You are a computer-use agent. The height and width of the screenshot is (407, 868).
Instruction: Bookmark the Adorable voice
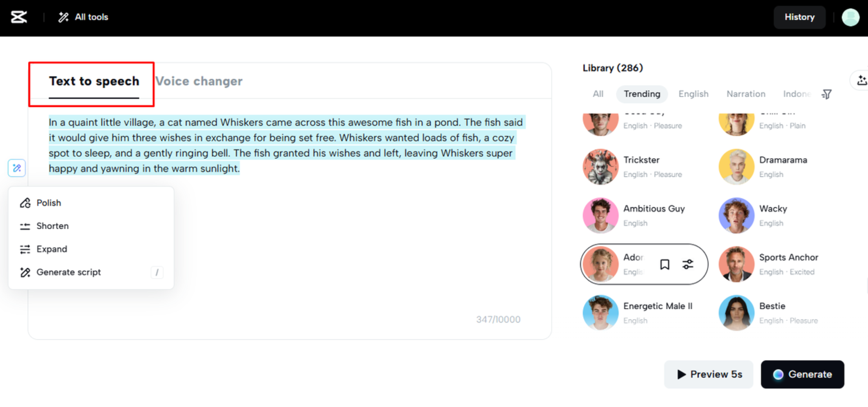pyautogui.click(x=664, y=265)
